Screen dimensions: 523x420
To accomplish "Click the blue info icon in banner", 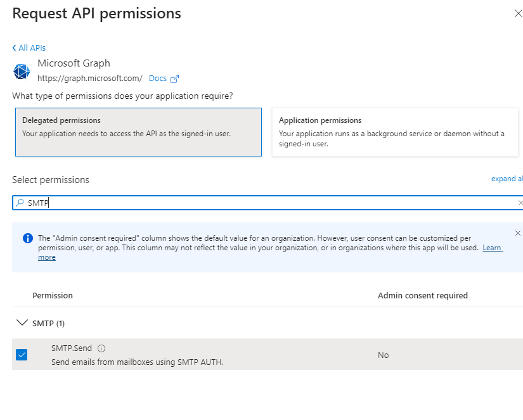I will tap(28, 238).
